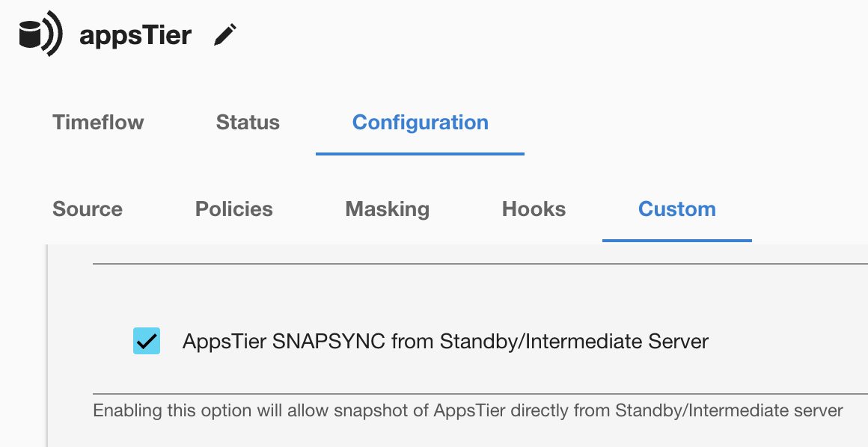This screenshot has height=447, width=868.
Task: Click the divider line below the SNAPSYNC checkbox
Action: tap(479, 394)
